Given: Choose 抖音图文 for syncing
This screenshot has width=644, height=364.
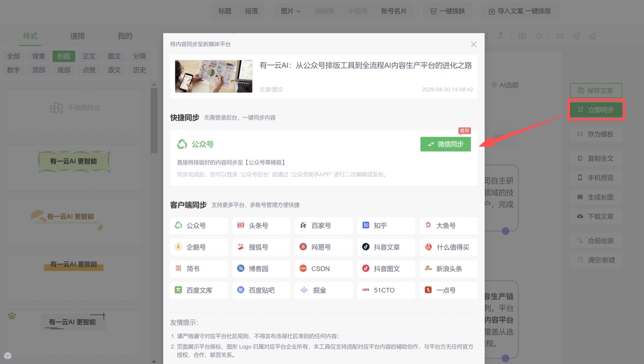Looking at the screenshot, I should pos(386,269).
